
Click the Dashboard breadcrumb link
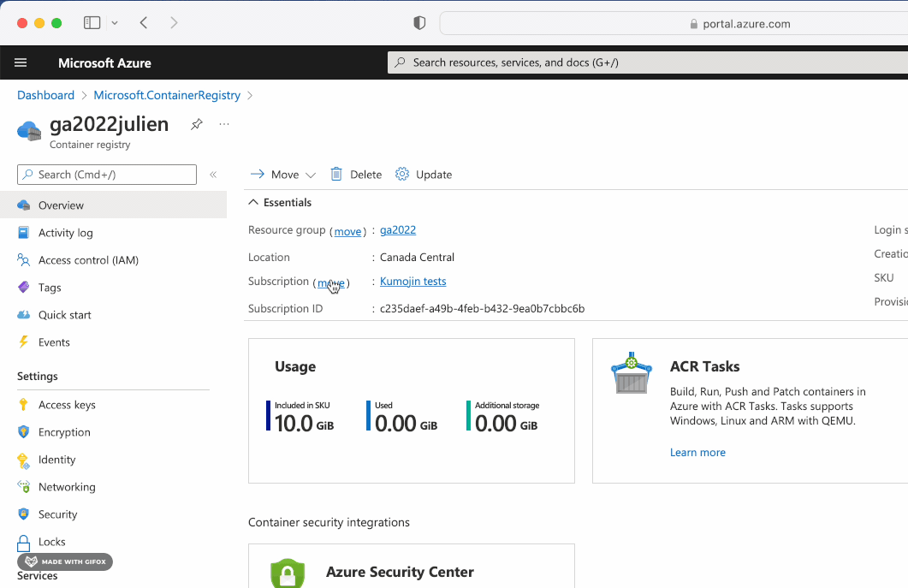coord(45,95)
